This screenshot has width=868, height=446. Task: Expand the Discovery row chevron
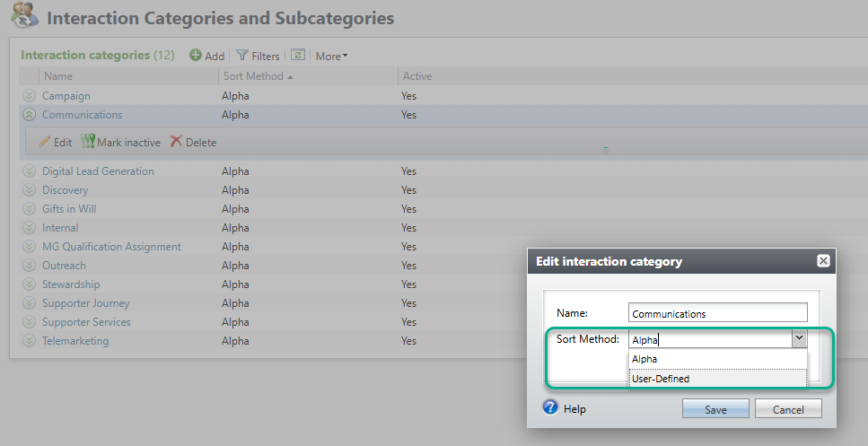coord(29,190)
